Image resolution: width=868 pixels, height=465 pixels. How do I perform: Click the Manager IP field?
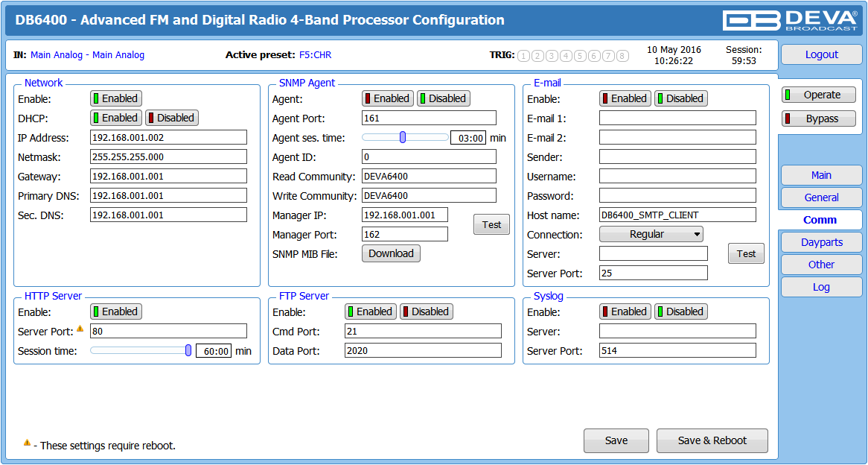coord(405,215)
